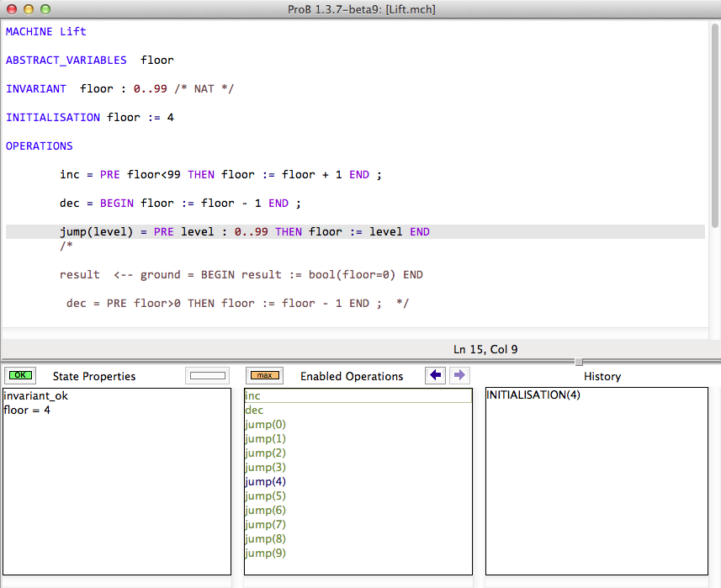Click the editor's vertical scrollbar

click(714, 126)
